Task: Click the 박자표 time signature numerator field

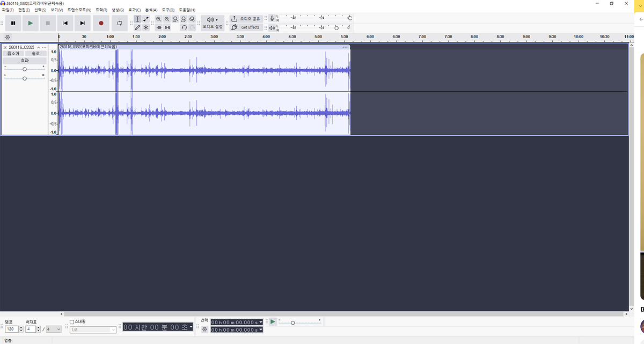Action: click(31, 329)
